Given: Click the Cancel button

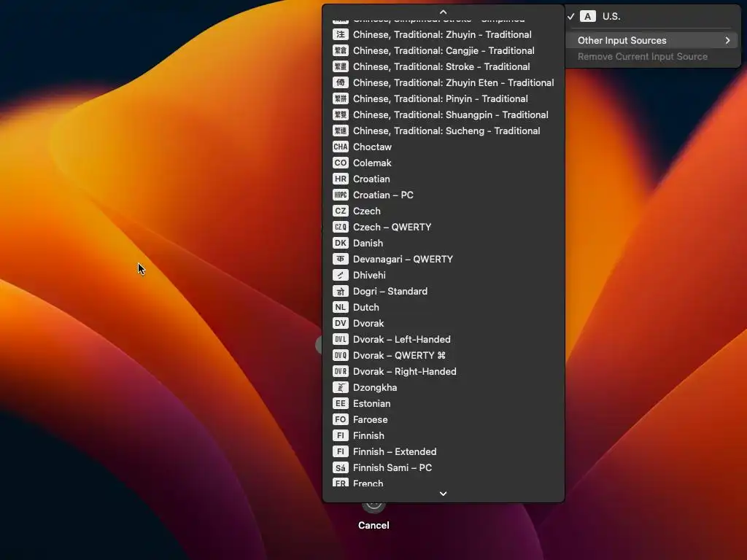Looking at the screenshot, I should tap(373, 525).
